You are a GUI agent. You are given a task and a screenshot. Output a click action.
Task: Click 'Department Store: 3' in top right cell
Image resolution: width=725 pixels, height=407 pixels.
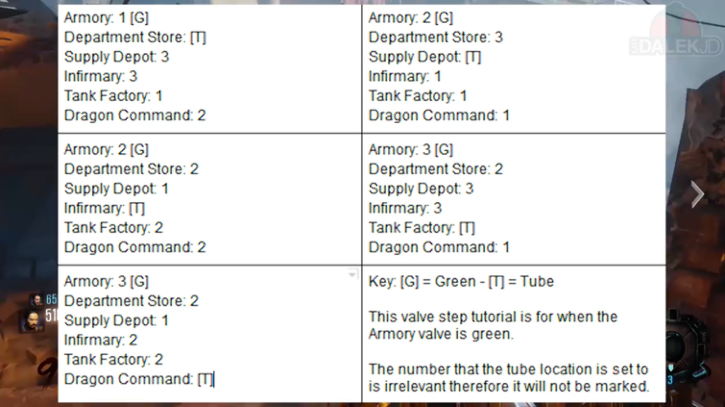click(436, 37)
